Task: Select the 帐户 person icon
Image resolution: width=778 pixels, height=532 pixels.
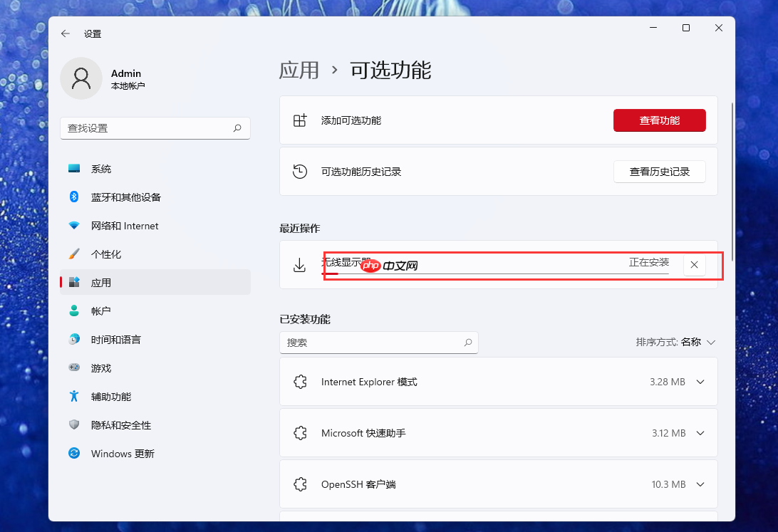Action: coord(73,311)
